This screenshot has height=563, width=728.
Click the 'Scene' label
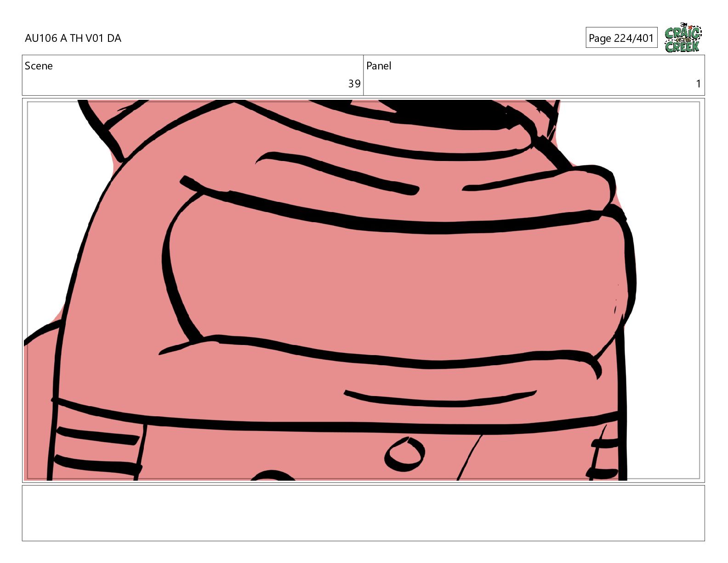tap(39, 66)
